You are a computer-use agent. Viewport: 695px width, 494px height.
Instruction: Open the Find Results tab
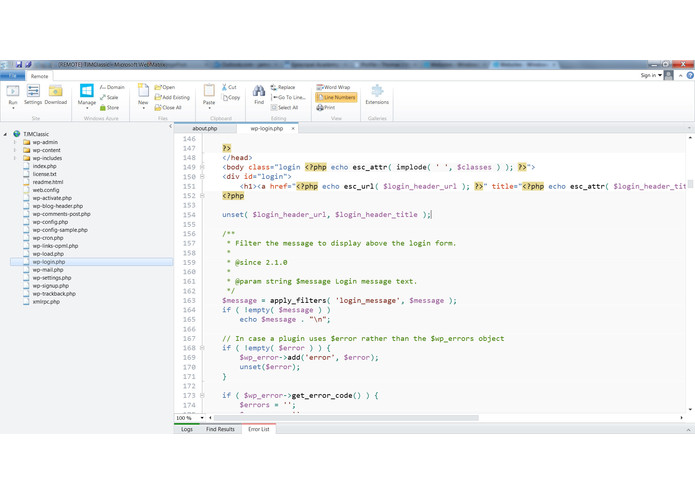(x=220, y=429)
